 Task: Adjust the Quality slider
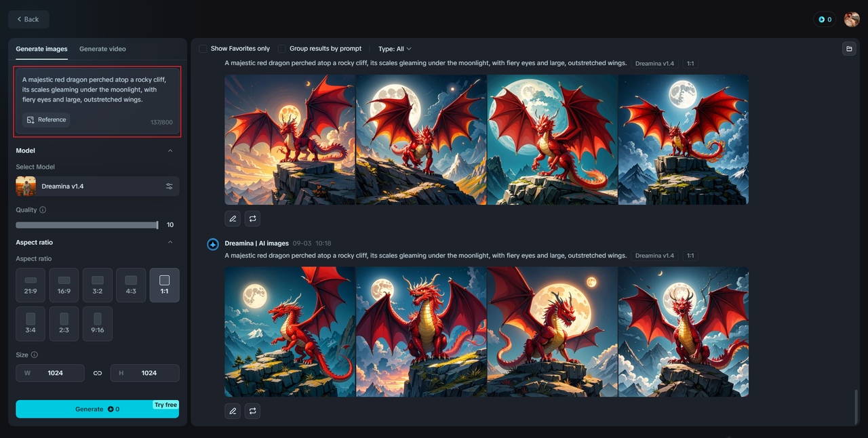(87, 225)
